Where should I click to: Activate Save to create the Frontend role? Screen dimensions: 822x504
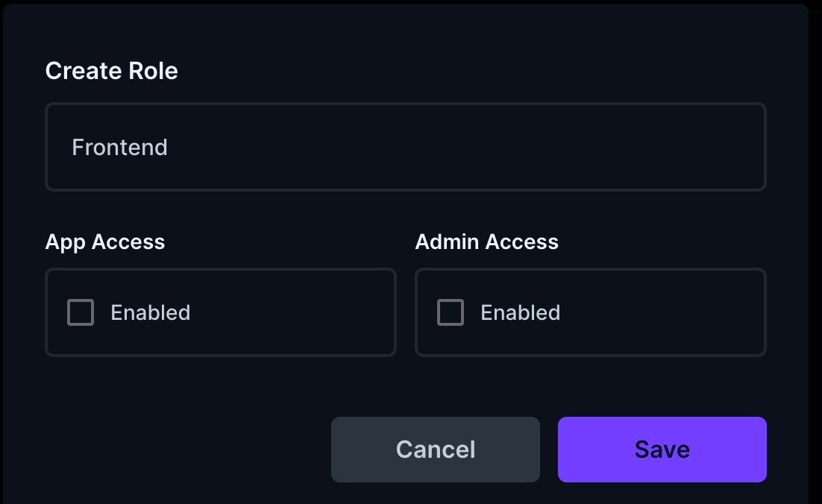(x=662, y=449)
